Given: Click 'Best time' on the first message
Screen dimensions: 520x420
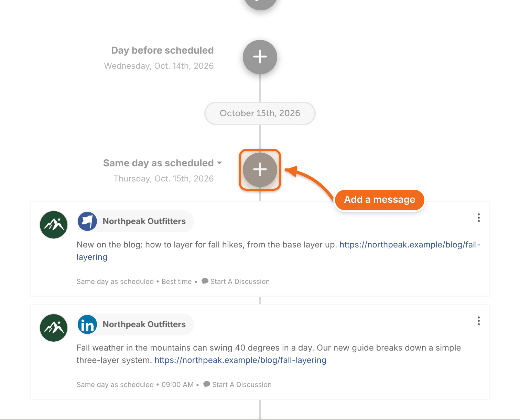Looking at the screenshot, I should pyautogui.click(x=176, y=281).
